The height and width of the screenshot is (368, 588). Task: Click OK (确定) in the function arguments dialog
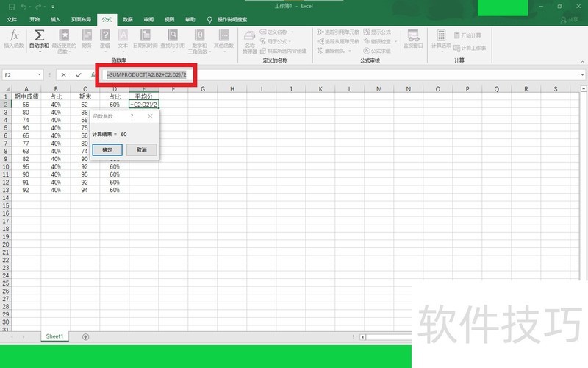107,150
